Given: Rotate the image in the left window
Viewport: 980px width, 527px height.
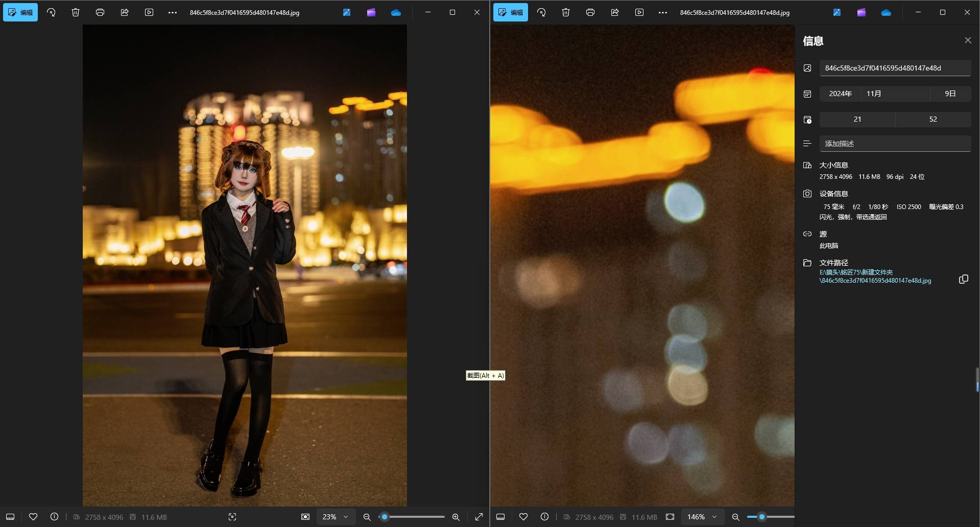Looking at the screenshot, I should pos(51,12).
